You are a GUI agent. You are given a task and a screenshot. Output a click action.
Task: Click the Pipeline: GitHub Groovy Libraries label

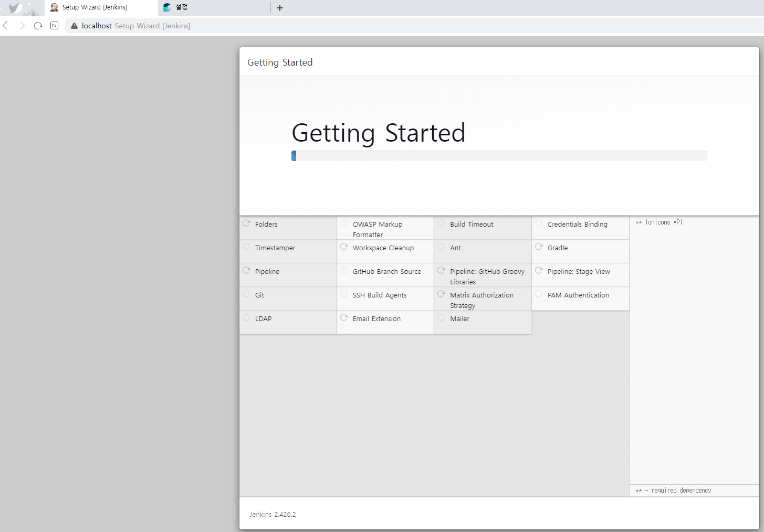click(487, 276)
